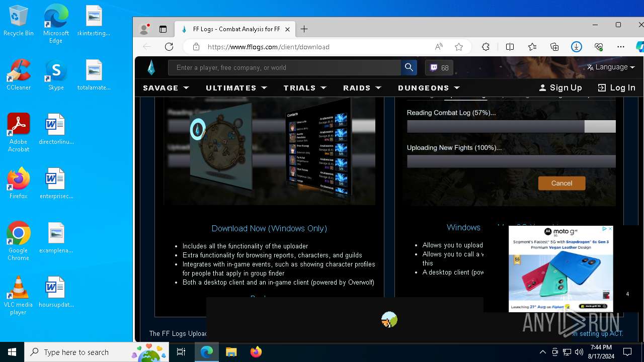
Task: Click the Uploading New Fights progress bar
Action: 511,161
